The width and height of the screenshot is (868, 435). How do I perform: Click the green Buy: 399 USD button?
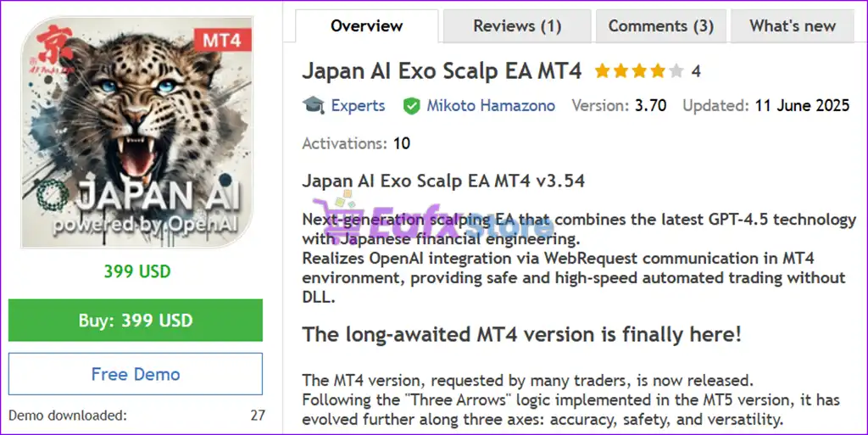pos(136,321)
